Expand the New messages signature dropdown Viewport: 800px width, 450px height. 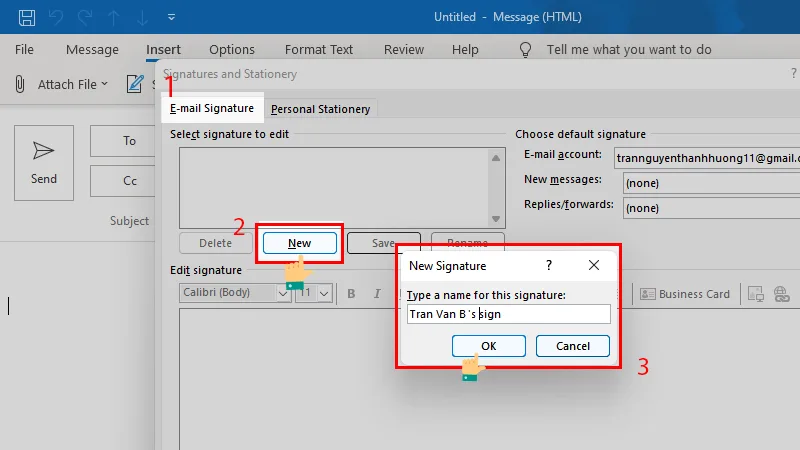pyautogui.click(x=710, y=183)
